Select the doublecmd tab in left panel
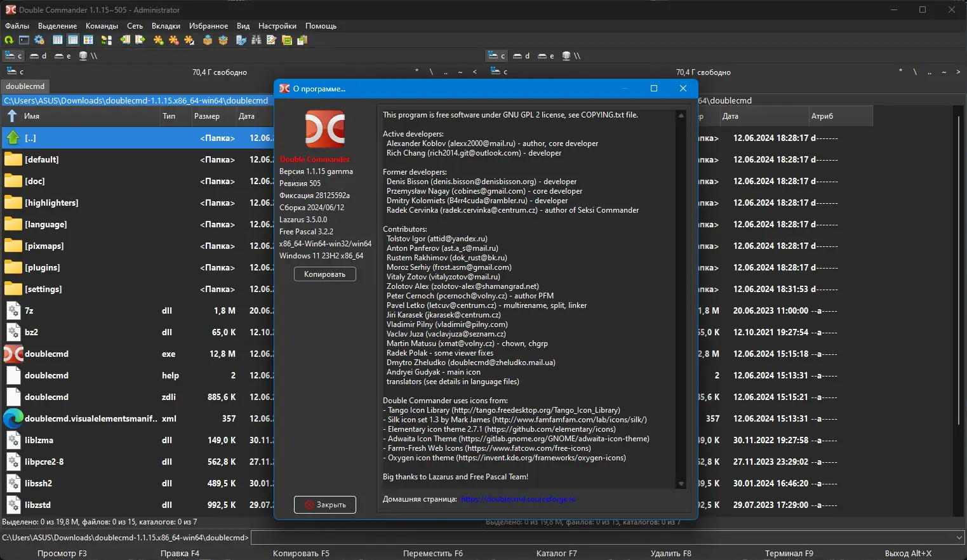 (x=25, y=86)
